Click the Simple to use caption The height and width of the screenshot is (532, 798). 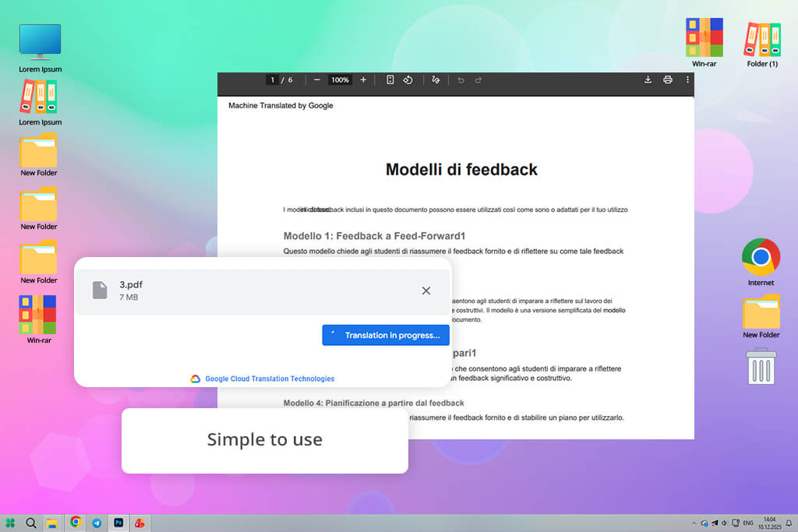(x=265, y=439)
